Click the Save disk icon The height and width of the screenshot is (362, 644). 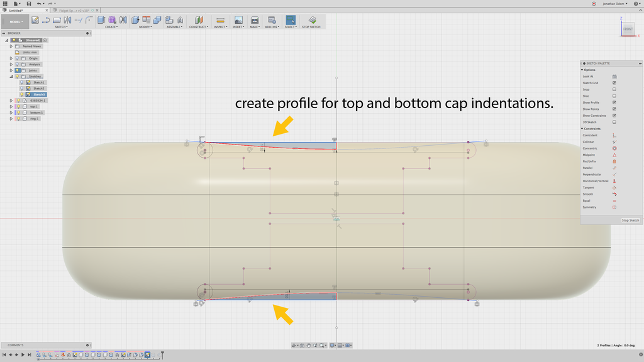(x=29, y=4)
